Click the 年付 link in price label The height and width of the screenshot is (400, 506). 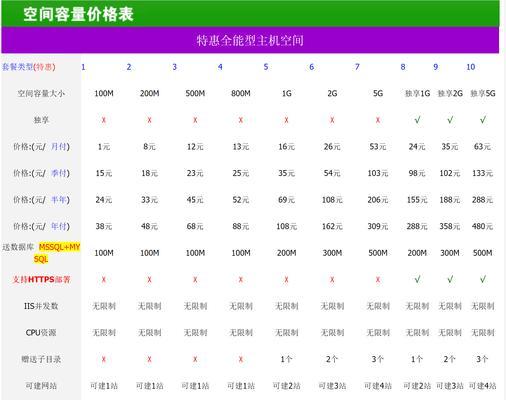coord(58,226)
